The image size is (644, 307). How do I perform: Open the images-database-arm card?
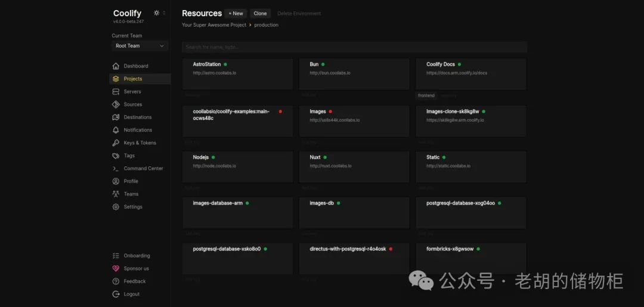click(x=237, y=213)
